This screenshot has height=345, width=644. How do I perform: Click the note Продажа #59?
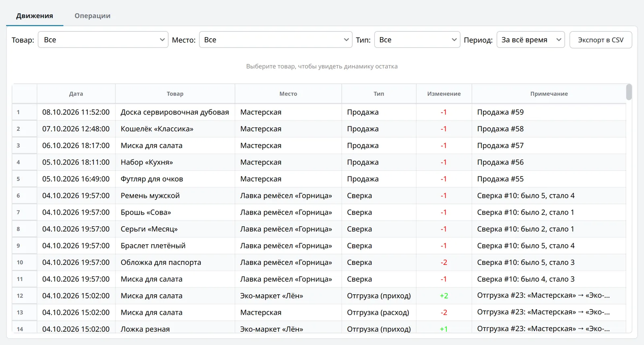pos(549,112)
